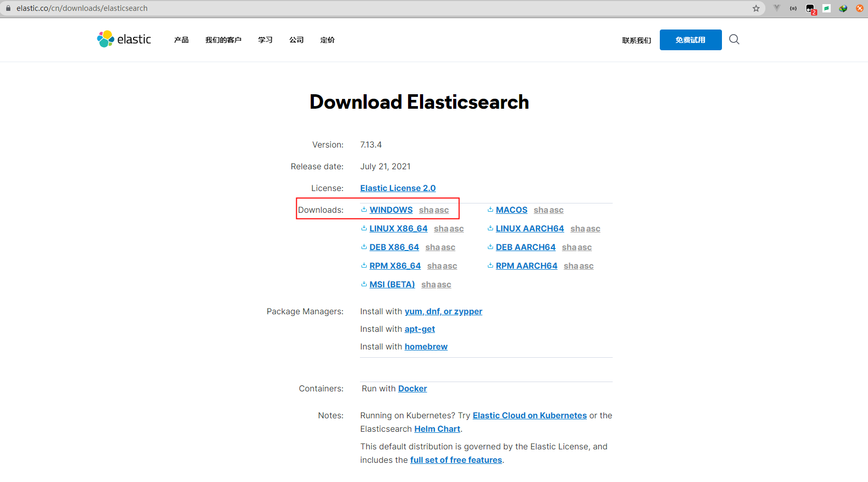Download the MSI (BETA) installer
The image size is (868, 482).
point(392,284)
